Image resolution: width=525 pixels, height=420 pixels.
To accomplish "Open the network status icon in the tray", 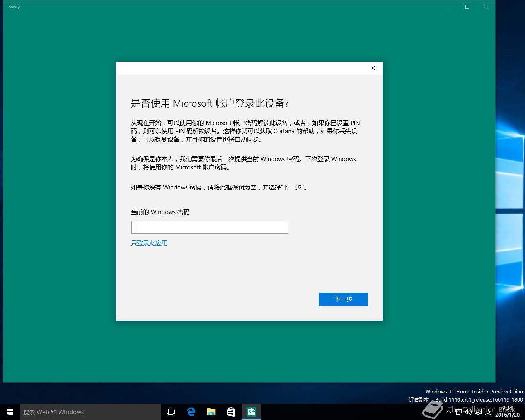I will coord(459,412).
